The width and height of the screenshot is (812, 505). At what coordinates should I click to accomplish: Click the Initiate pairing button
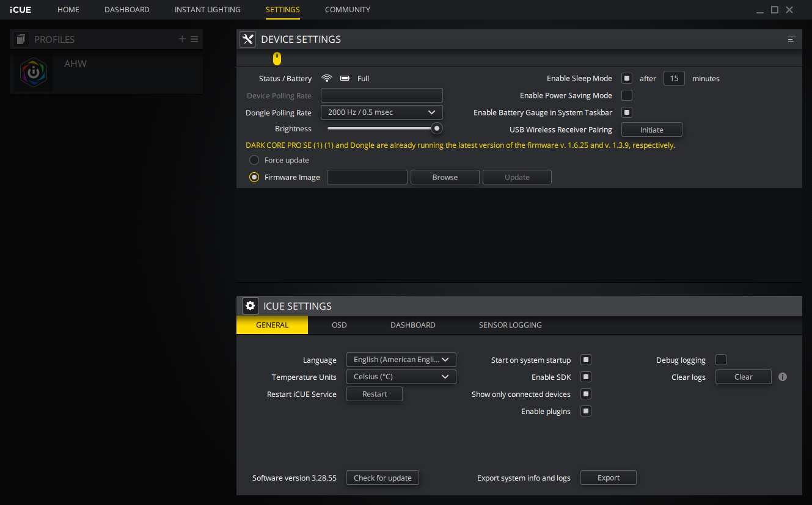pos(652,129)
